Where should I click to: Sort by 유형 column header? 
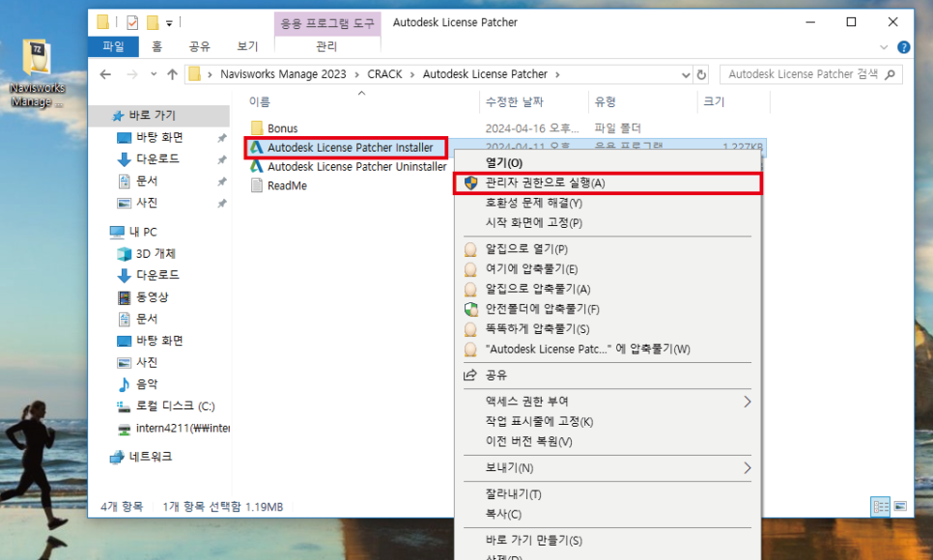606,101
